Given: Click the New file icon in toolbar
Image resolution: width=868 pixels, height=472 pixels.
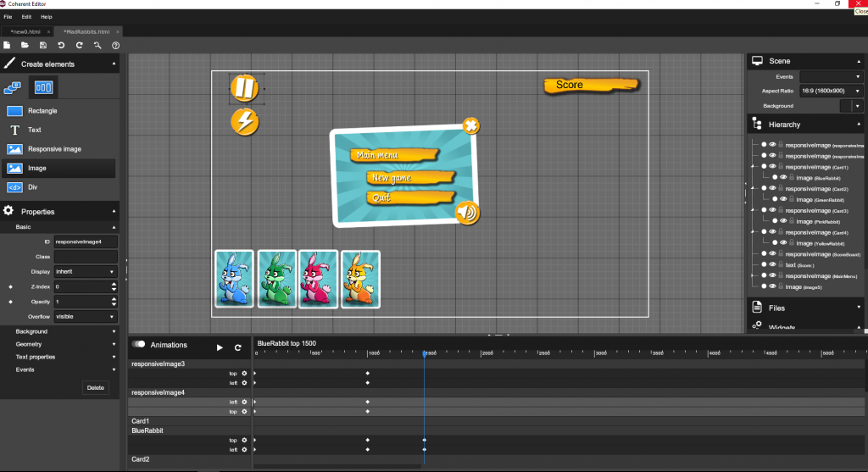Looking at the screenshot, I should point(7,45).
